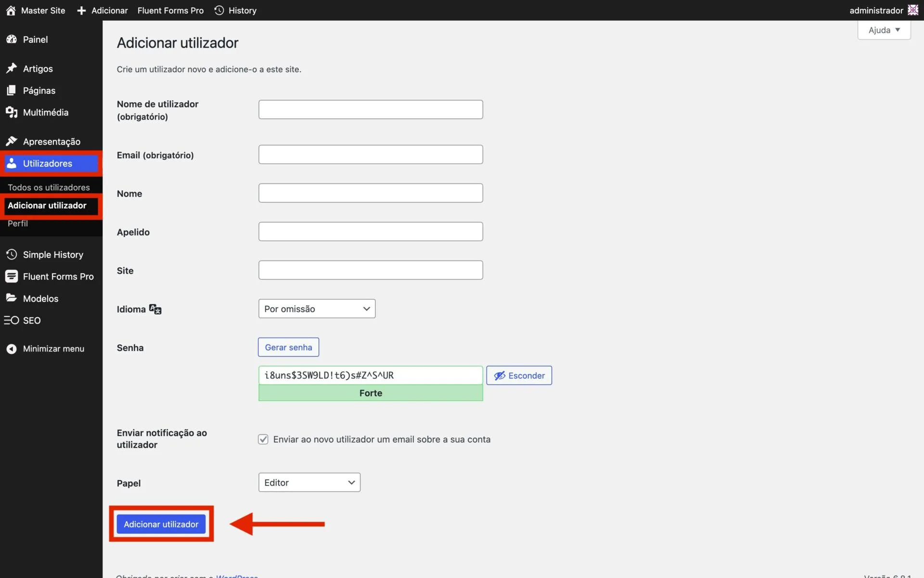Expand the Ajuda help panel
Screen dimensions: 924x578
click(x=884, y=30)
